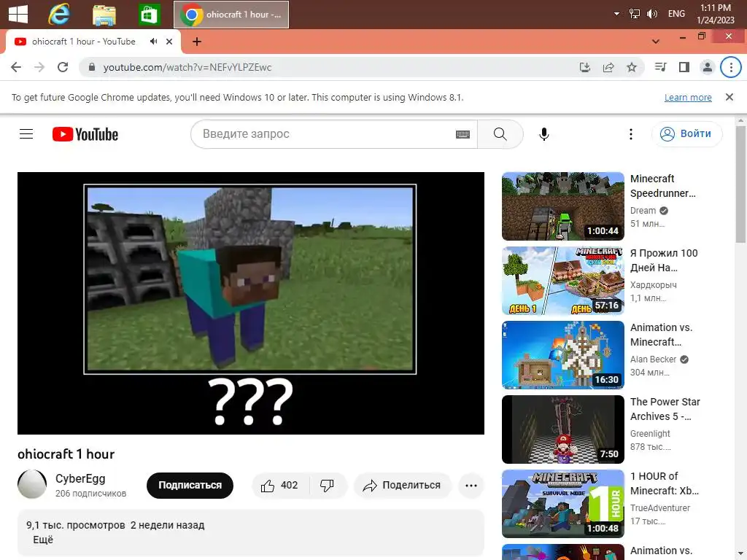Image resolution: width=747 pixels, height=560 pixels.
Task: Open clock showing 1:11 PM
Action: tap(715, 14)
